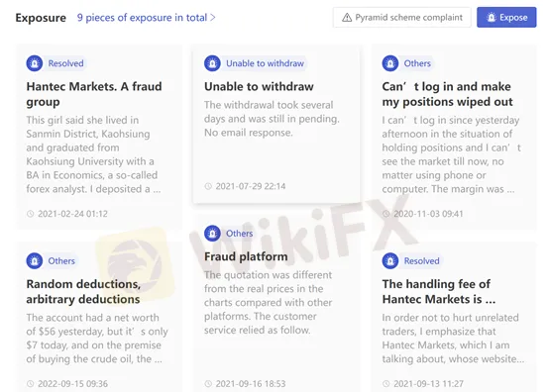Click the Unable to withdraw card body text
Screen dimensions: 549x392
(x=272, y=119)
